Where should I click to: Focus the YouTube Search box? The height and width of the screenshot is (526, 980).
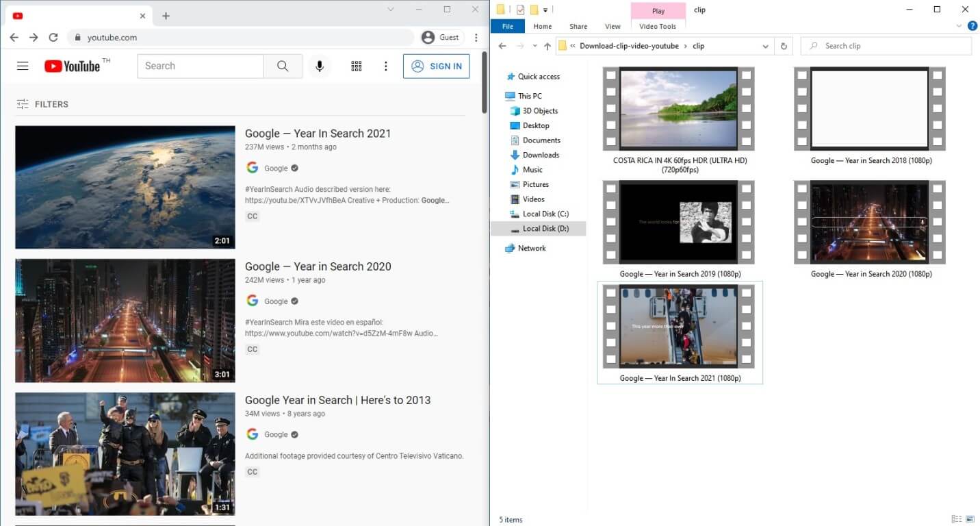pos(201,66)
